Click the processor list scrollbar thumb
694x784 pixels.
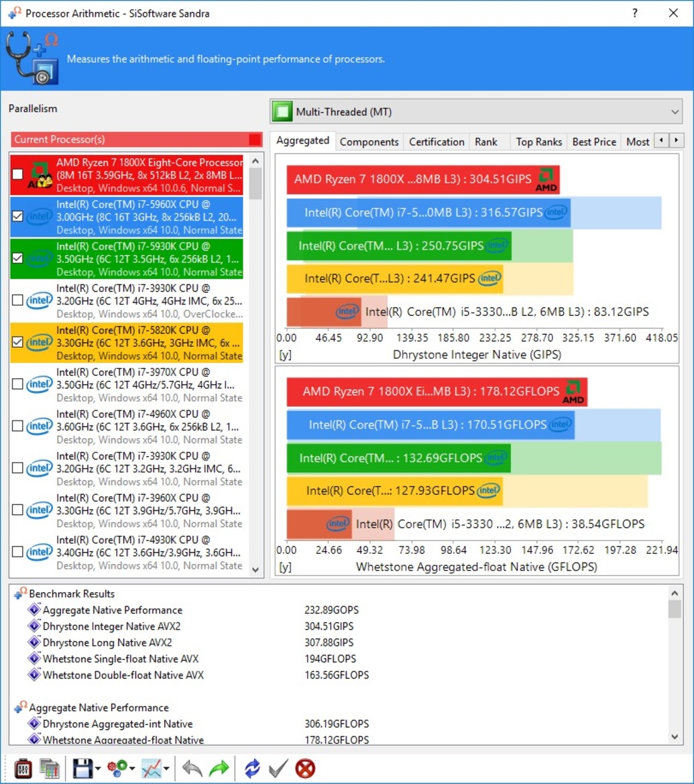[255, 184]
